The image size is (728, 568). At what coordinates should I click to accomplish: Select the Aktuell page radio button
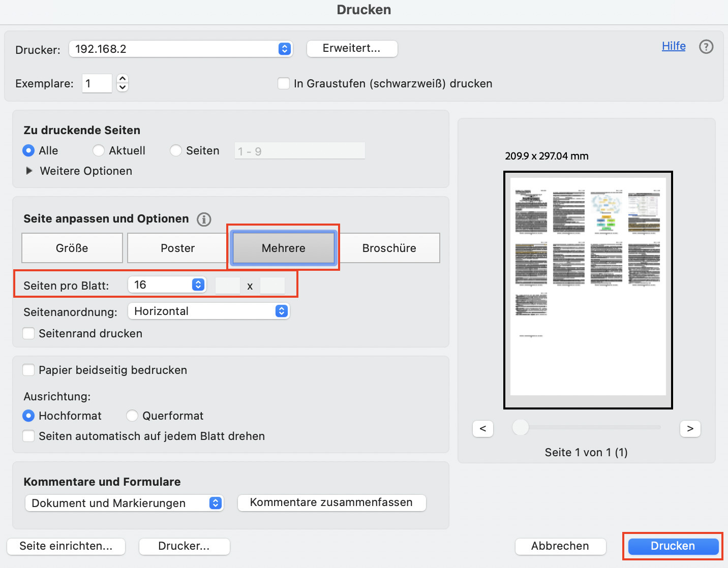99,150
